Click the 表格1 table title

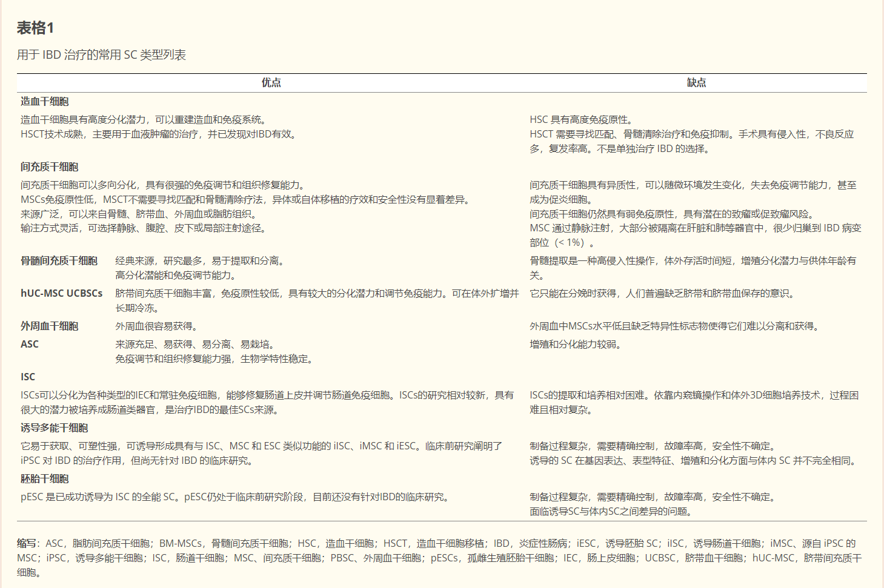[35, 28]
